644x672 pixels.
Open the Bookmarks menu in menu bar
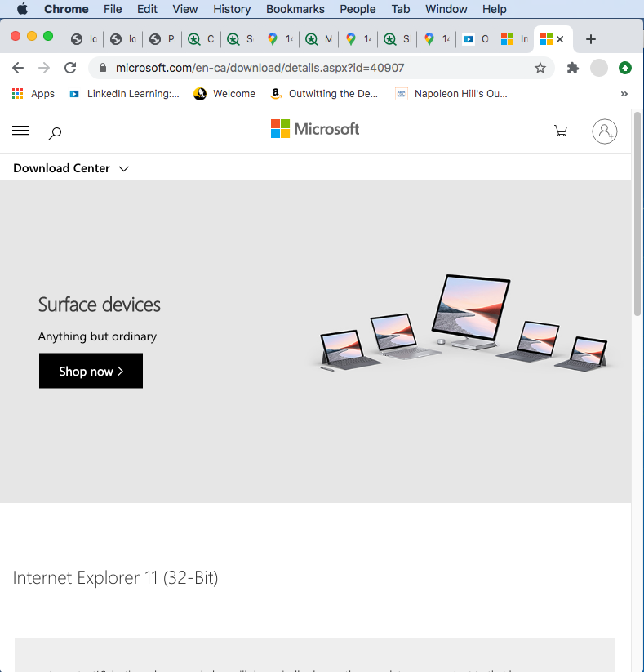295,9
